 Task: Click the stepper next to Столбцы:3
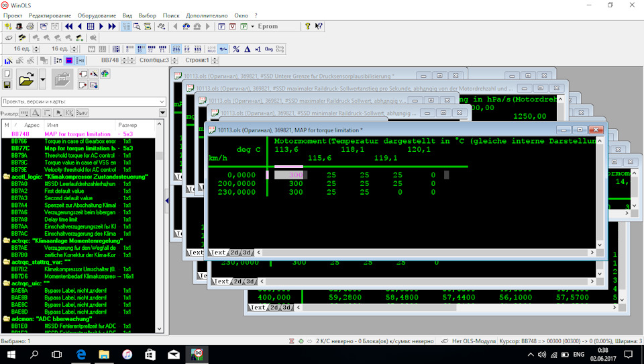tap(174, 60)
